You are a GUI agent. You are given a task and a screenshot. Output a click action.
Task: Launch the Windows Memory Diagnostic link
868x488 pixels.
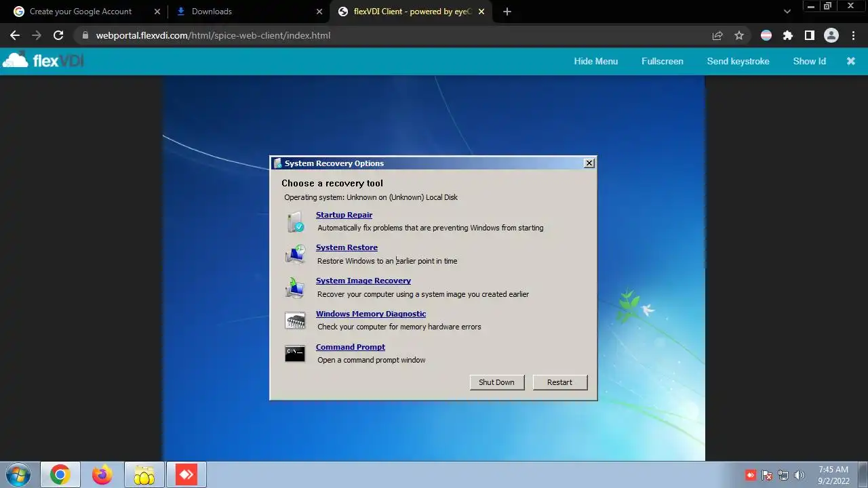click(x=371, y=314)
